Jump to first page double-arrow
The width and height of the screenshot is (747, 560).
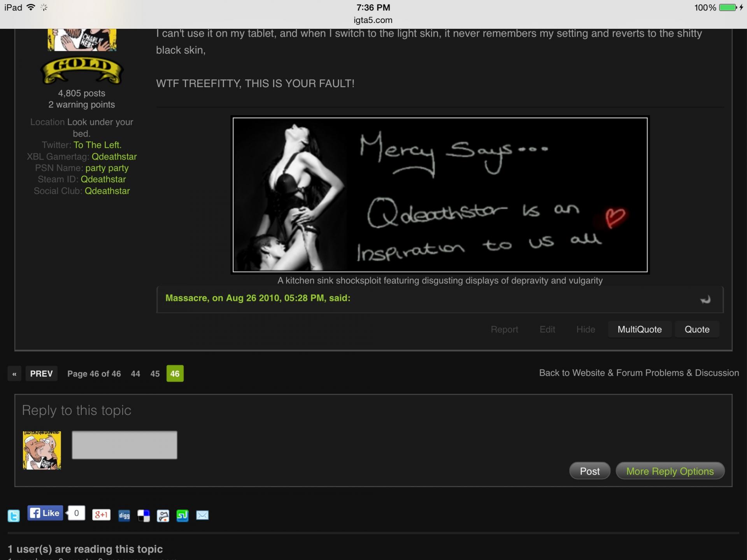point(14,374)
